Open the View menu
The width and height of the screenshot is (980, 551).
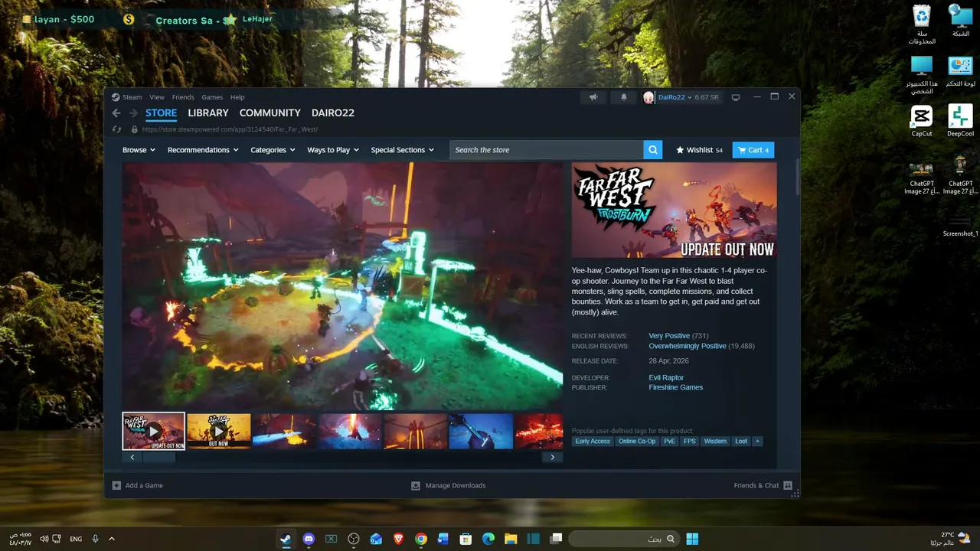[x=157, y=97]
